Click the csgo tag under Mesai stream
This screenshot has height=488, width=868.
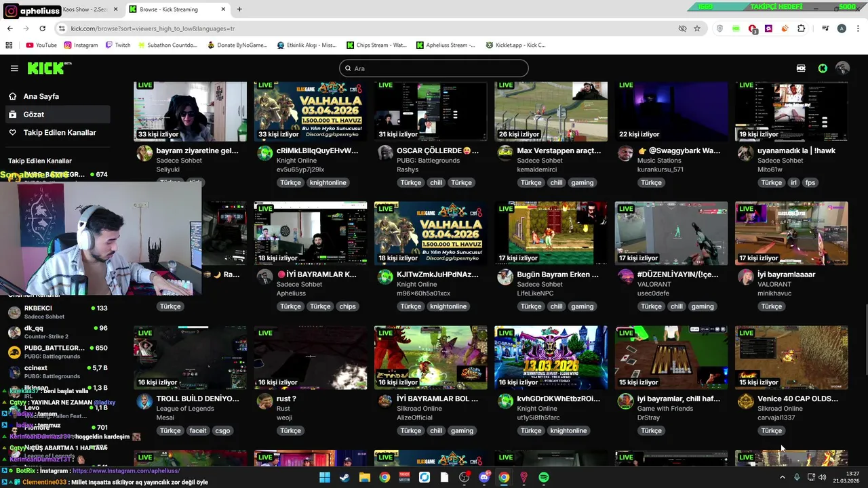(222, 430)
